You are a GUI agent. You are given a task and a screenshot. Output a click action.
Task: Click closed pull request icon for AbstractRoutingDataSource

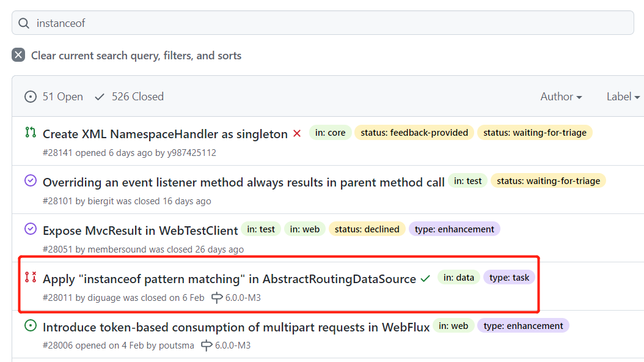pyautogui.click(x=31, y=278)
